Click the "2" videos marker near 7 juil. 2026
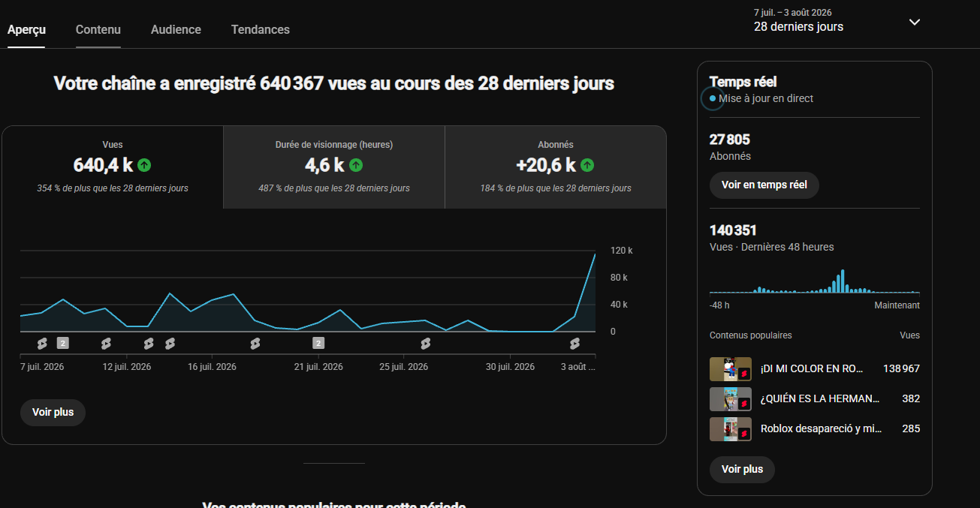Image resolution: width=980 pixels, height=508 pixels. (63, 344)
